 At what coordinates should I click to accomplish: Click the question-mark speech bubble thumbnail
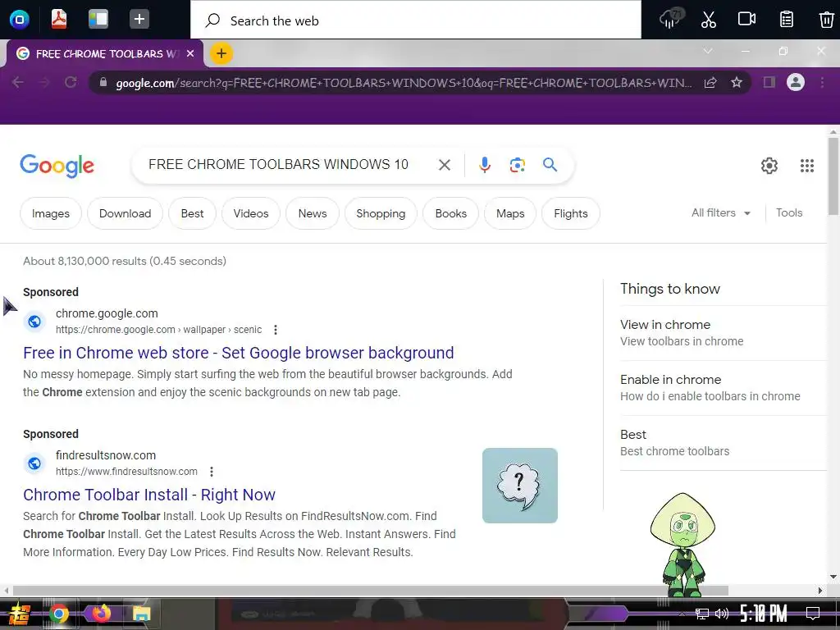click(519, 486)
